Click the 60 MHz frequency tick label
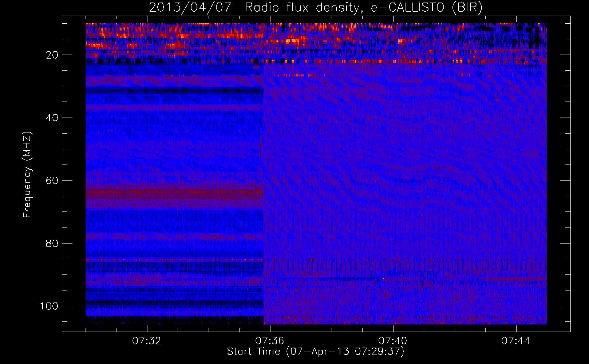The image size is (589, 364). coord(52,181)
